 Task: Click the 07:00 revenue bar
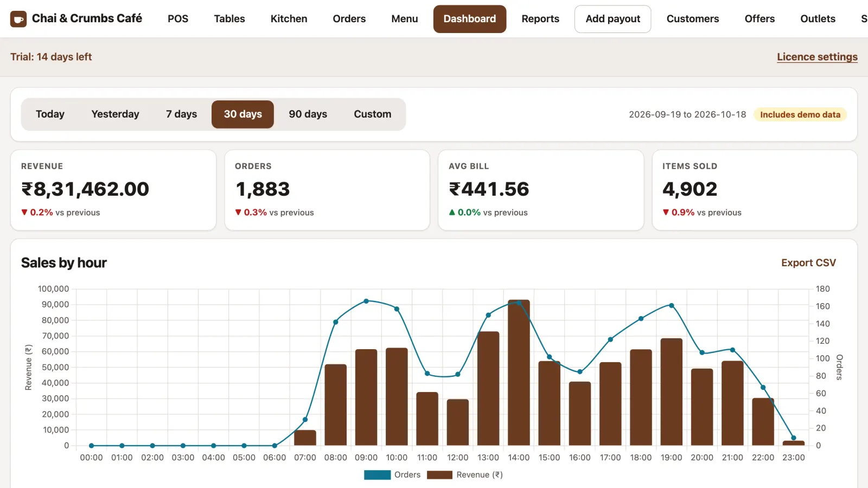305,438
